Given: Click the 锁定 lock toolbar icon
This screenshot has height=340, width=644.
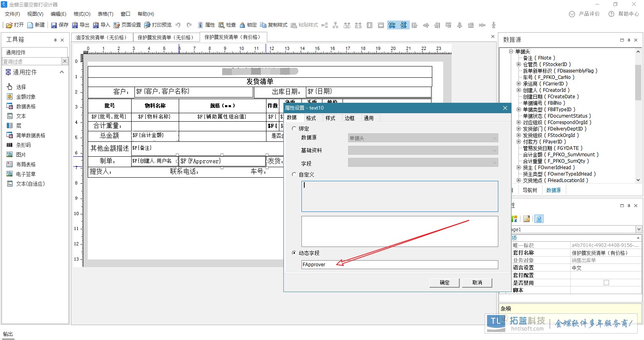Looking at the screenshot, I should point(242,25).
